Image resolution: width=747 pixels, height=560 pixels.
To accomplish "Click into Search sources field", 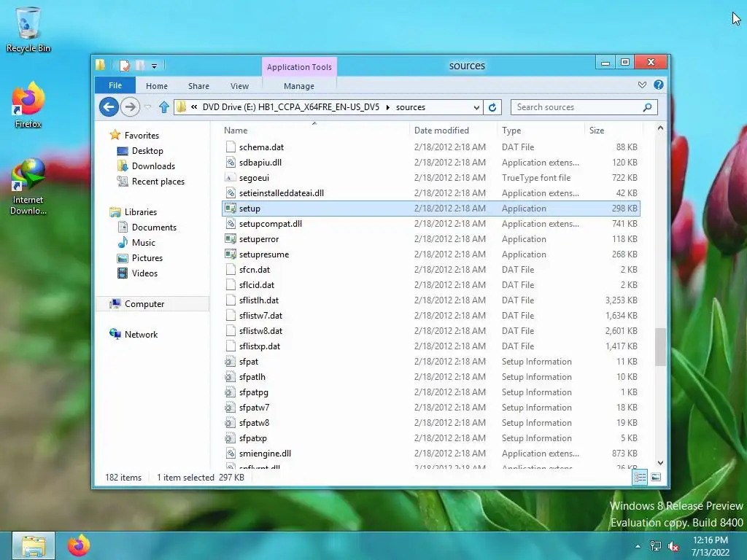I will coord(576,107).
